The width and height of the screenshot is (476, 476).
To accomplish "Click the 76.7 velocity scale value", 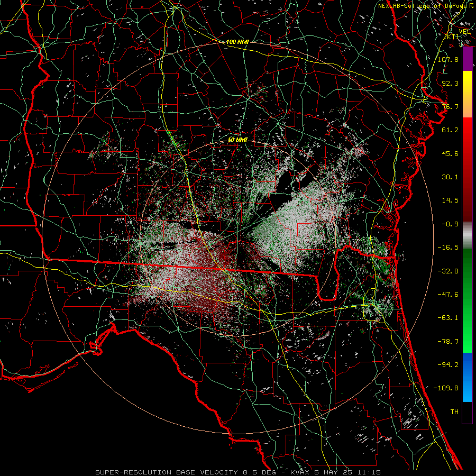I will 450,106.
